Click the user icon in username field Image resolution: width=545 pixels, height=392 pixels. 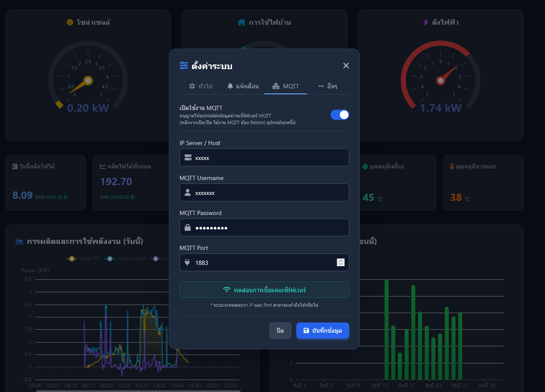pos(188,192)
